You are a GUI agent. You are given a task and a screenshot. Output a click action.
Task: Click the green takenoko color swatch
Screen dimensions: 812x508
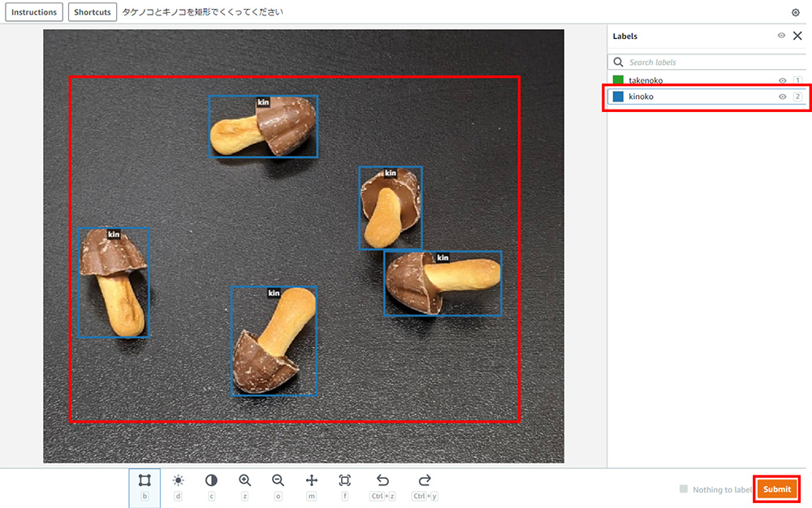pos(618,80)
